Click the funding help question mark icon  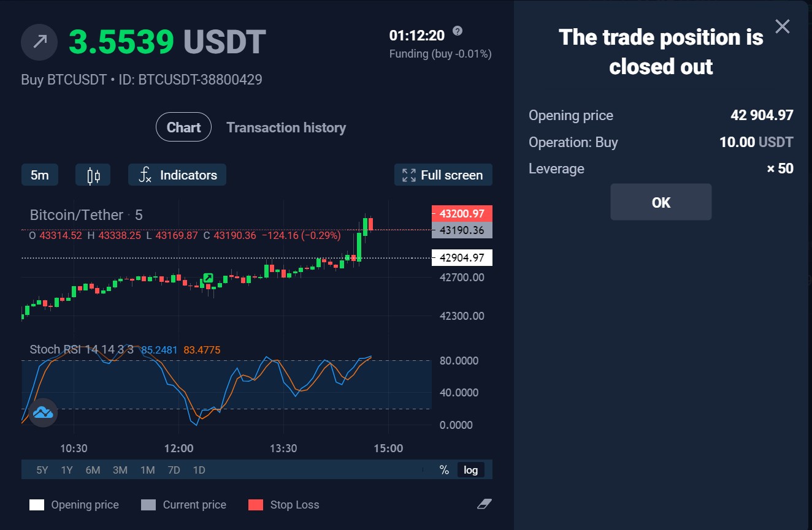(458, 31)
